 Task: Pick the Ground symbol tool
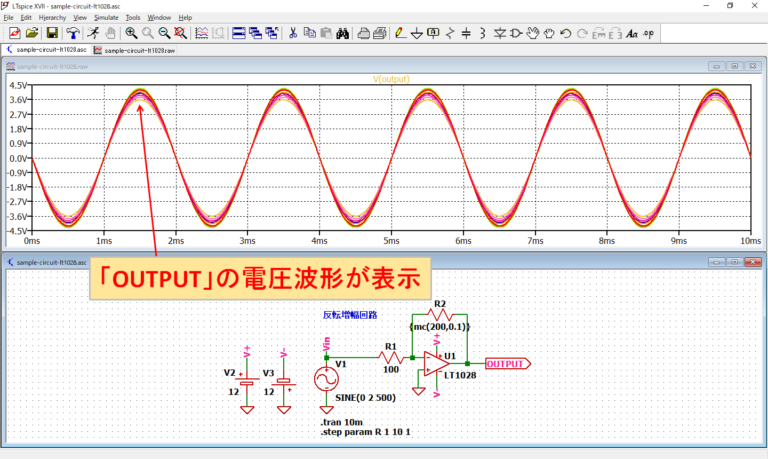[x=416, y=33]
